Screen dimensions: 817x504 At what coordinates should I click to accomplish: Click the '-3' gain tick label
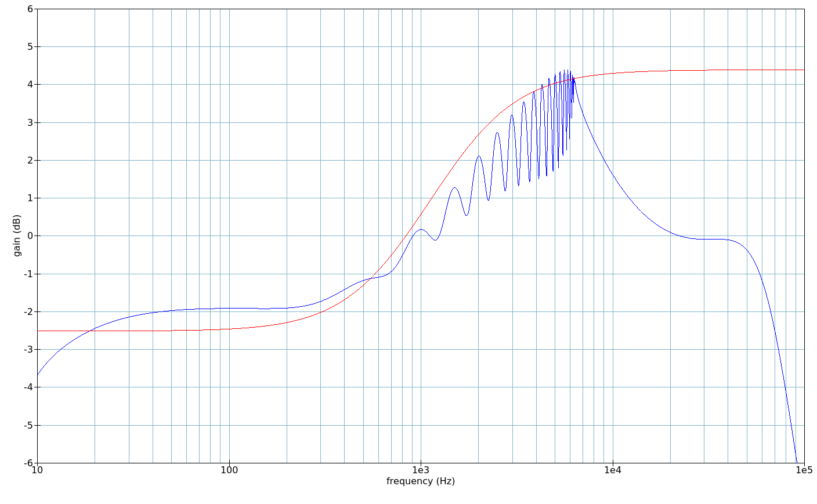click(x=28, y=349)
